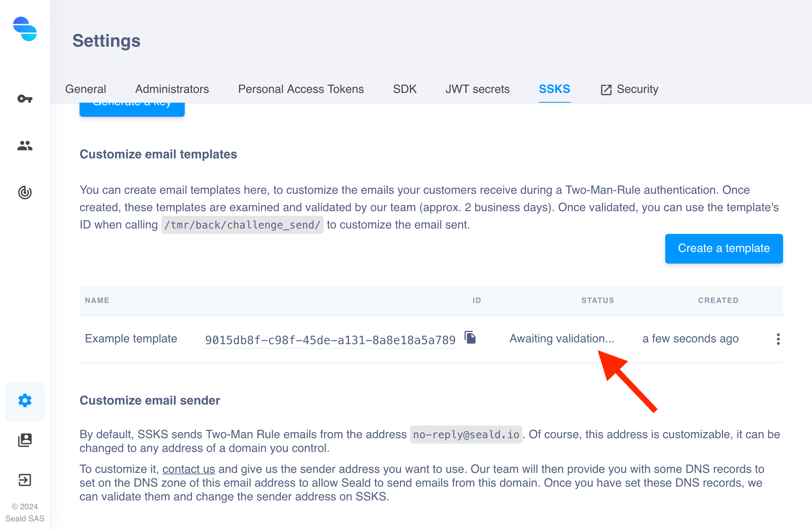Click the users/team icon in sidebar

[x=24, y=145]
